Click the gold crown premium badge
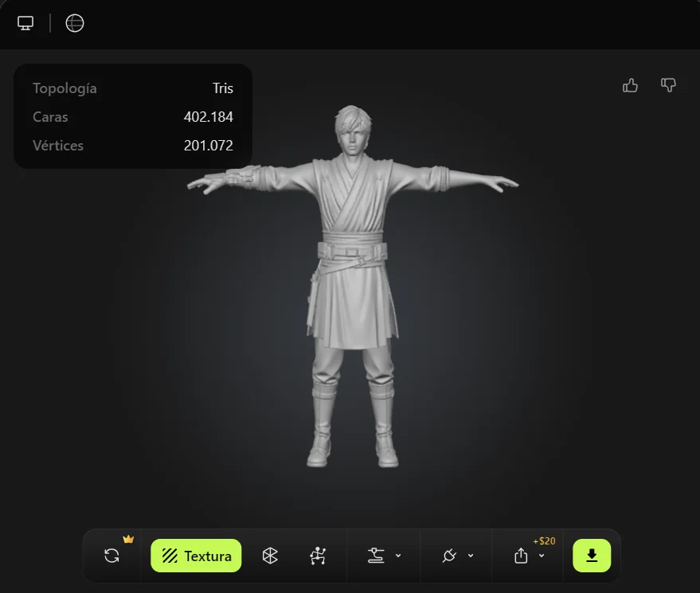 [128, 539]
